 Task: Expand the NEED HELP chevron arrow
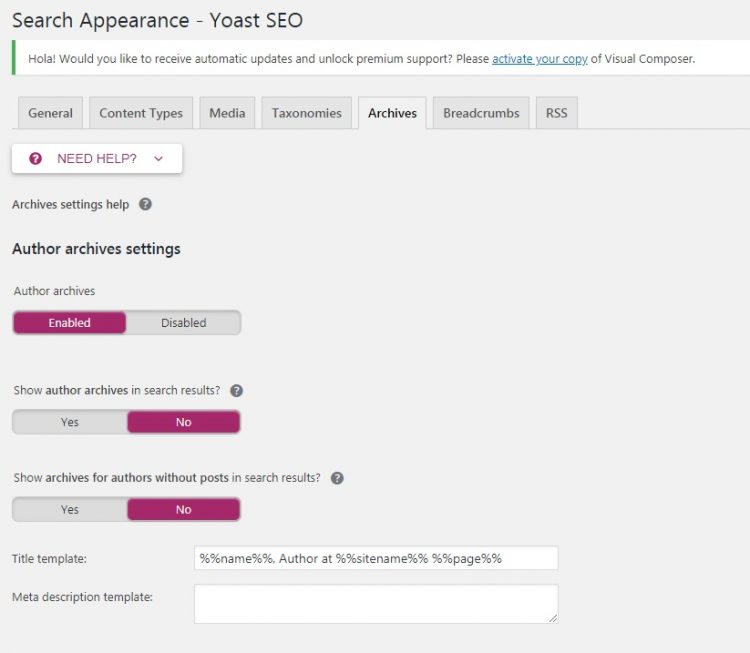(x=159, y=158)
